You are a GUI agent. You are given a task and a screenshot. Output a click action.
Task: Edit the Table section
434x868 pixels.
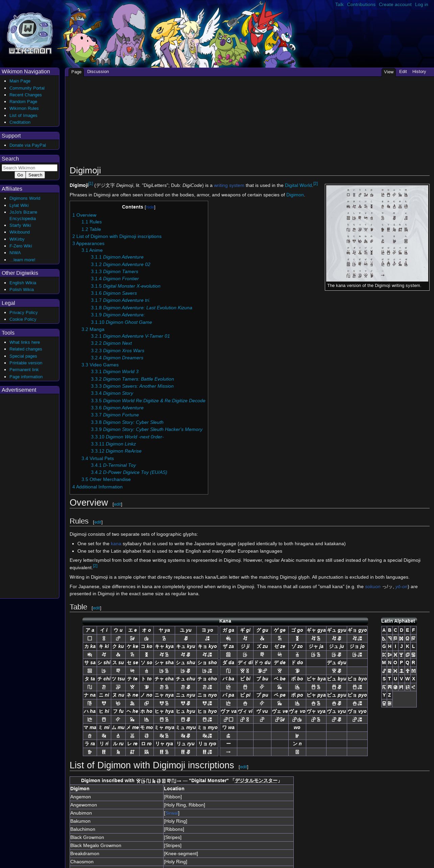coord(96,608)
